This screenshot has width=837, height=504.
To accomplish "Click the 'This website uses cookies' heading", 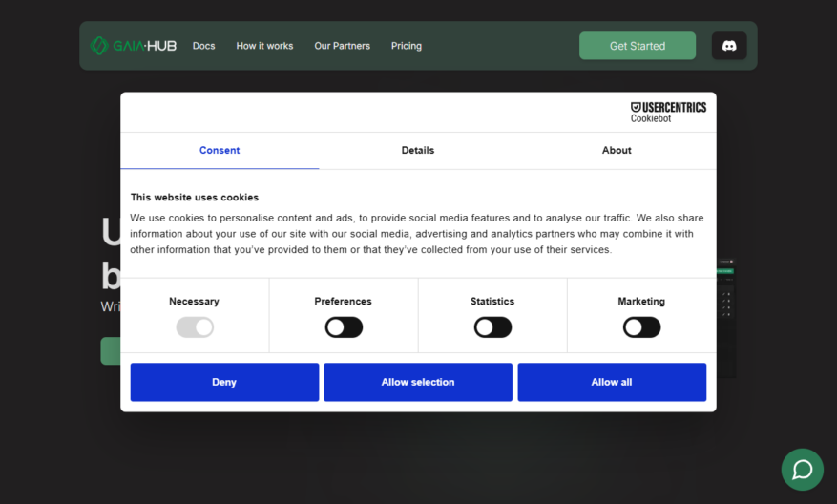I will coord(195,198).
